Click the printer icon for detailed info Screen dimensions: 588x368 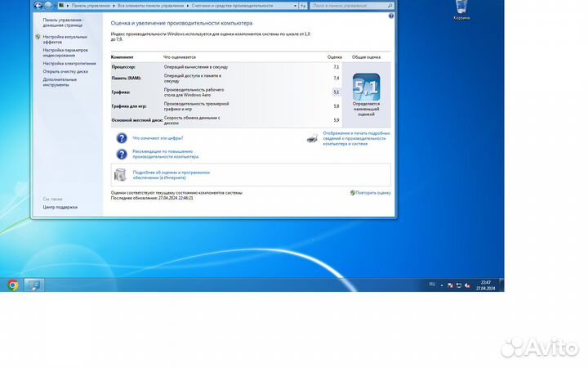[x=312, y=138]
